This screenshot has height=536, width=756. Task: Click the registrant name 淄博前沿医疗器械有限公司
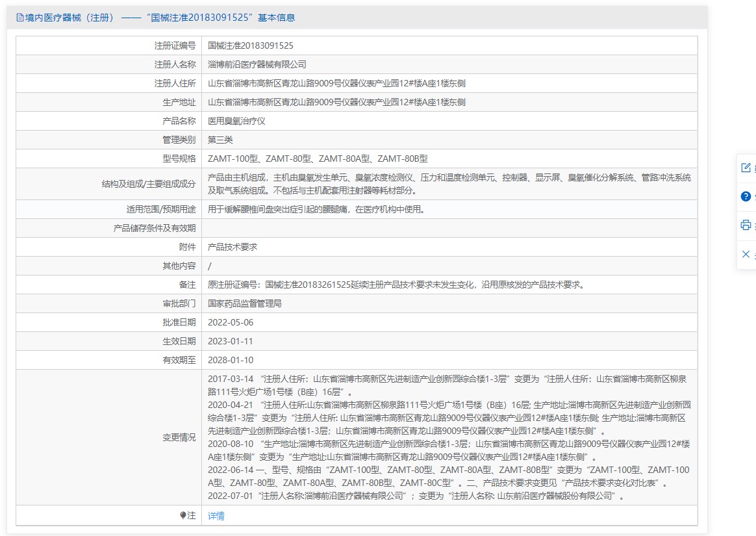[x=257, y=65]
